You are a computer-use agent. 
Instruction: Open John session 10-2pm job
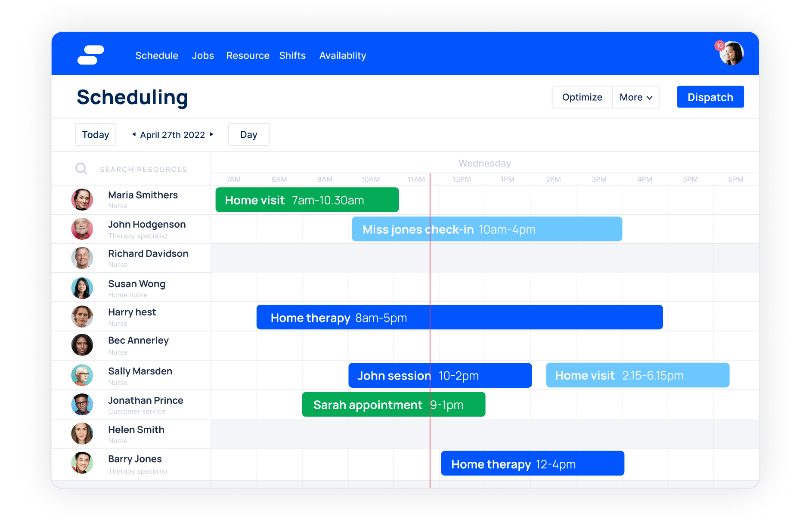(440, 376)
